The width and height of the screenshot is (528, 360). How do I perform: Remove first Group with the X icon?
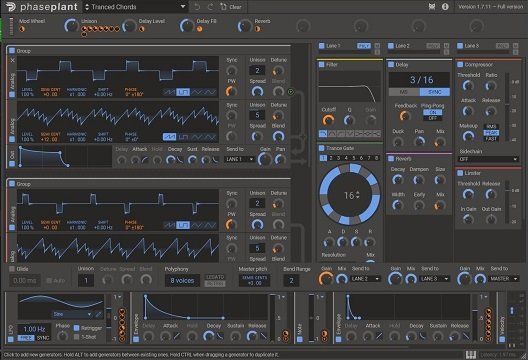(12, 60)
